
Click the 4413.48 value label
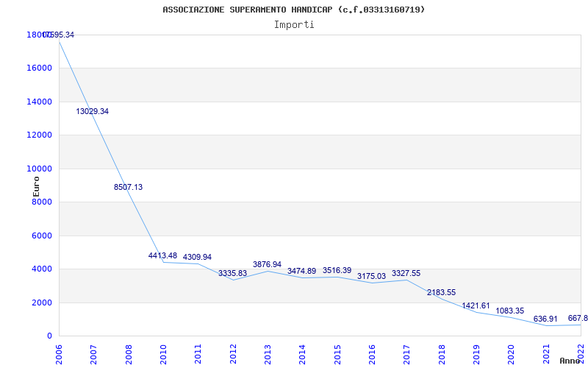click(x=162, y=256)
